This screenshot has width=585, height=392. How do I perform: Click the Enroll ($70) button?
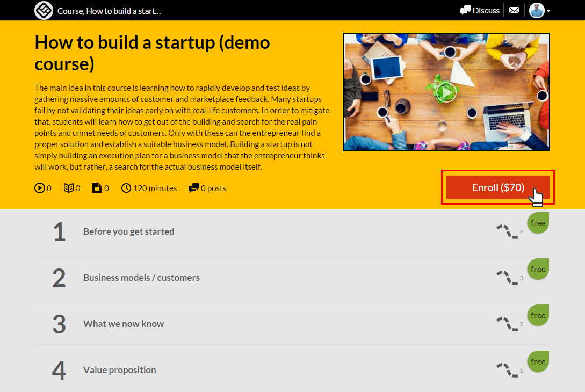[497, 187]
